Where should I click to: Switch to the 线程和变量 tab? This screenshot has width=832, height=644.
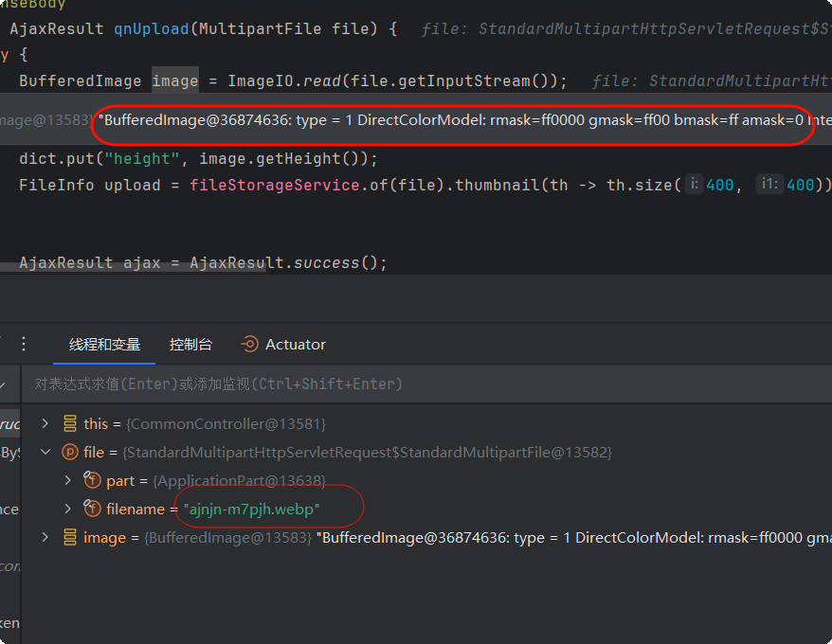(104, 345)
